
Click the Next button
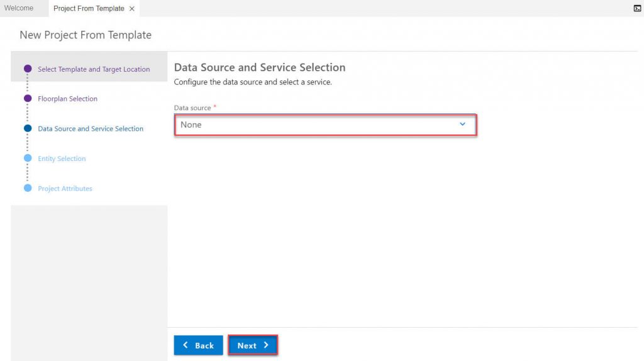coord(253,345)
